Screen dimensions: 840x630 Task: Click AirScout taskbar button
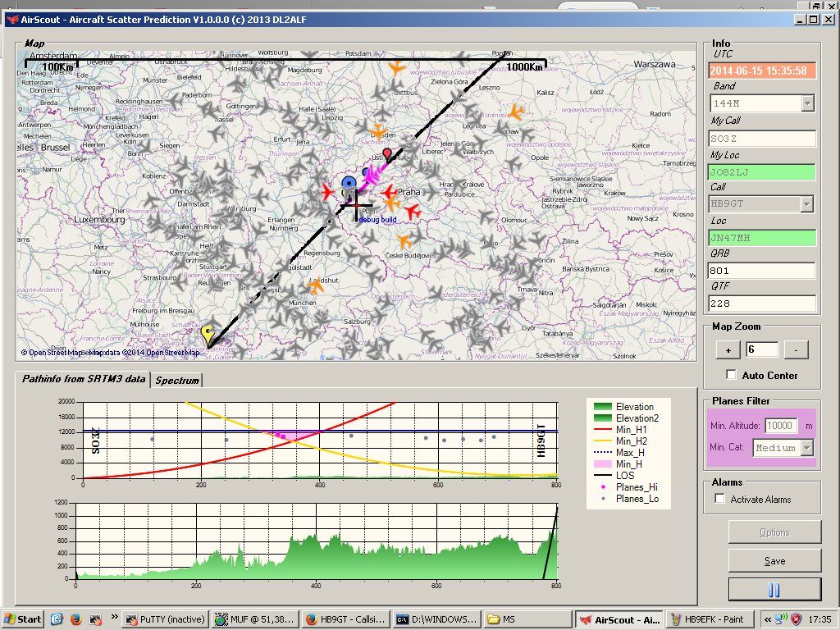pos(619,619)
